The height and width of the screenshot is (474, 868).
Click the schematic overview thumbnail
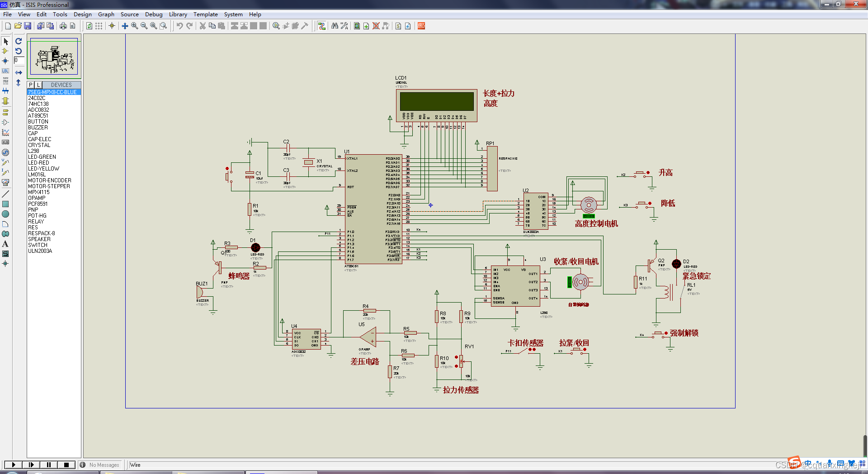[x=54, y=57]
